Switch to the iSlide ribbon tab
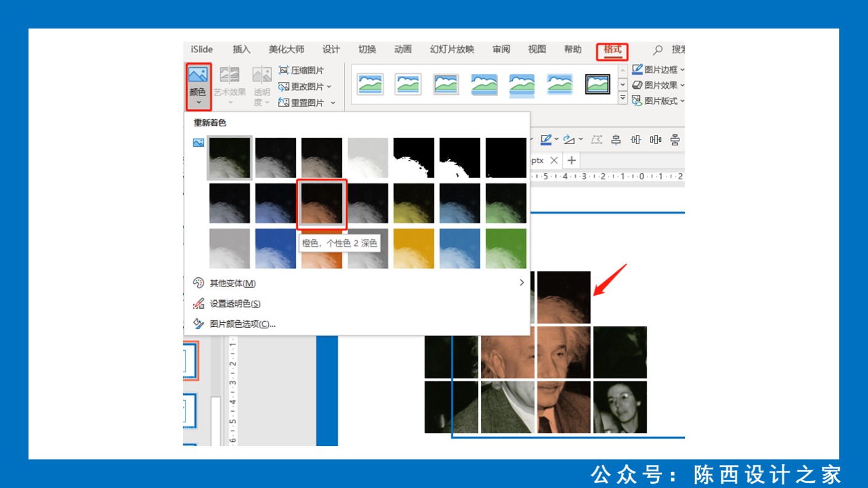Screen dimensions: 868x488 (202, 49)
